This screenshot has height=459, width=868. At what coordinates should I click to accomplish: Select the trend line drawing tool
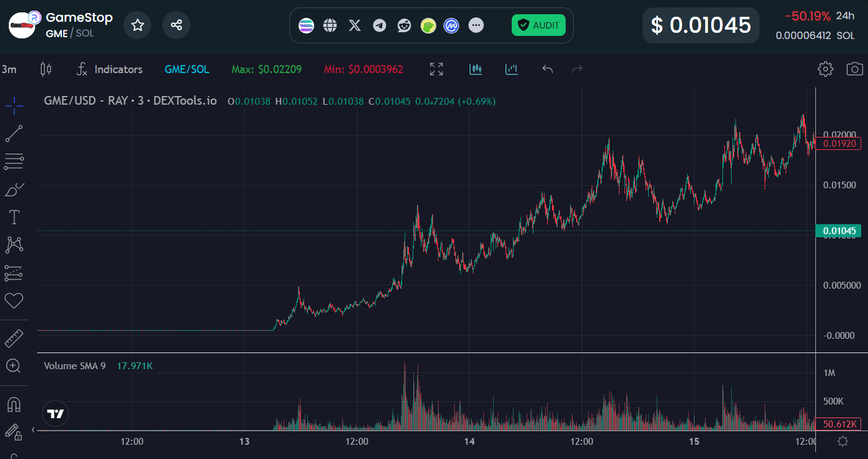click(x=14, y=134)
